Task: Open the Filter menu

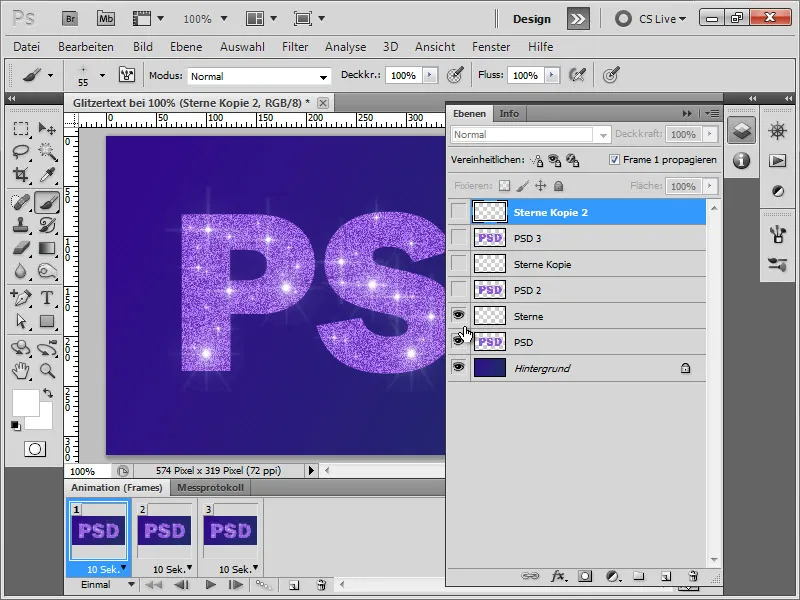Action: [x=297, y=46]
